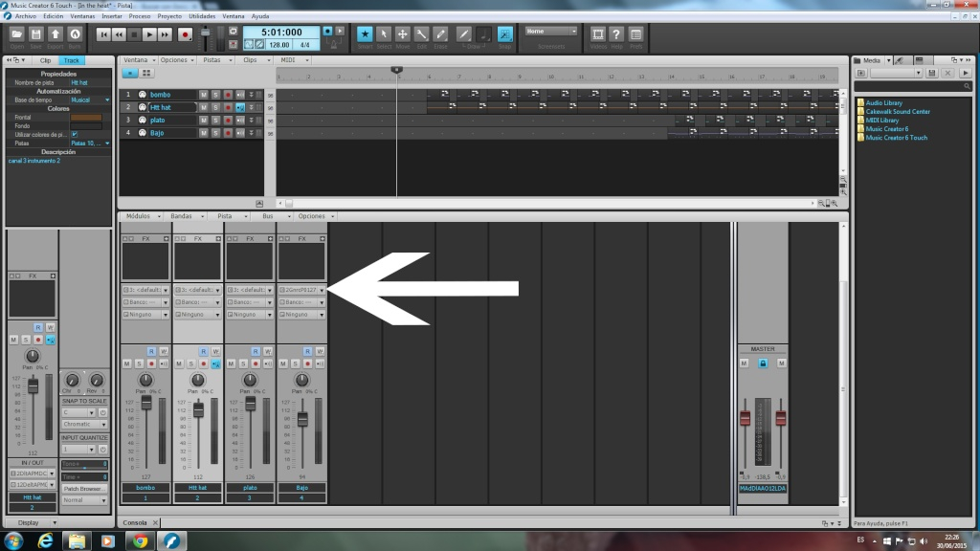Click the Export icon
Image resolution: width=980 pixels, height=551 pixels.
click(56, 34)
